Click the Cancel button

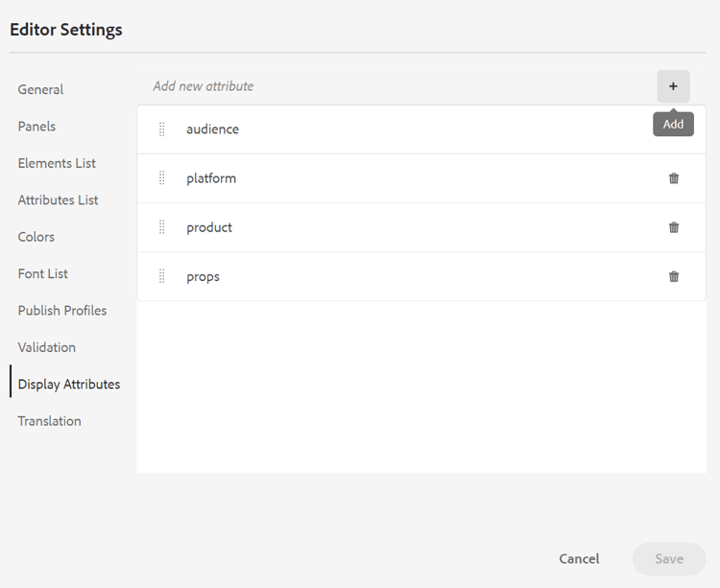pos(579,559)
